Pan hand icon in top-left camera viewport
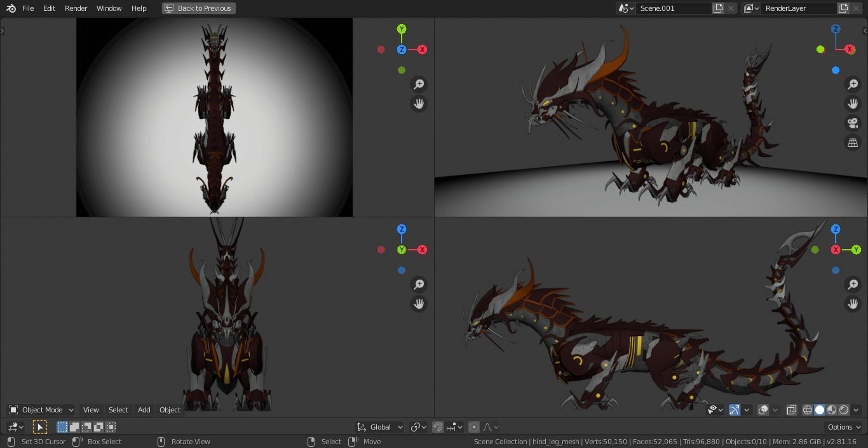 click(x=419, y=104)
